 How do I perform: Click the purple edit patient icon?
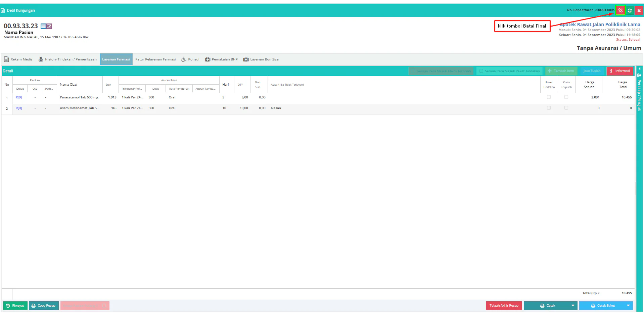tap(49, 26)
